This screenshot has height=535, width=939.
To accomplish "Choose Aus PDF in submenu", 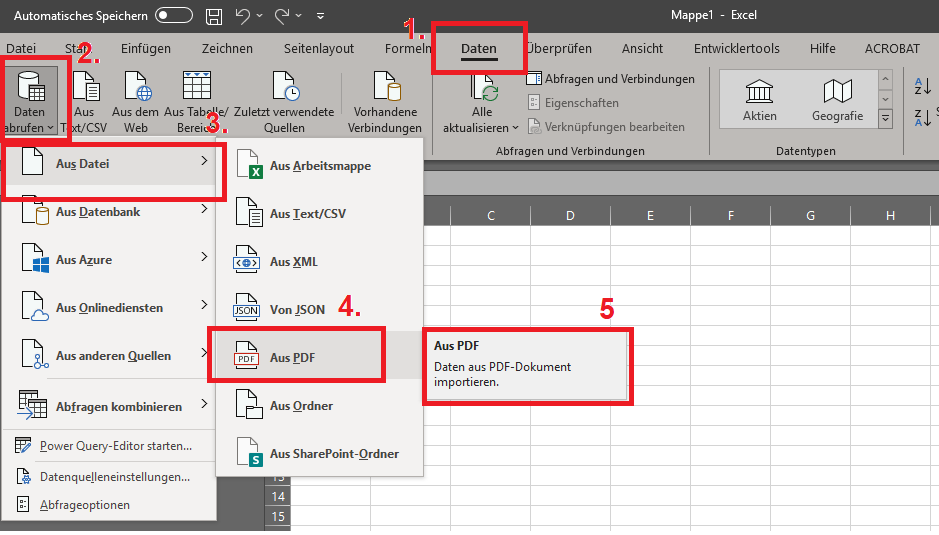I will [320, 358].
